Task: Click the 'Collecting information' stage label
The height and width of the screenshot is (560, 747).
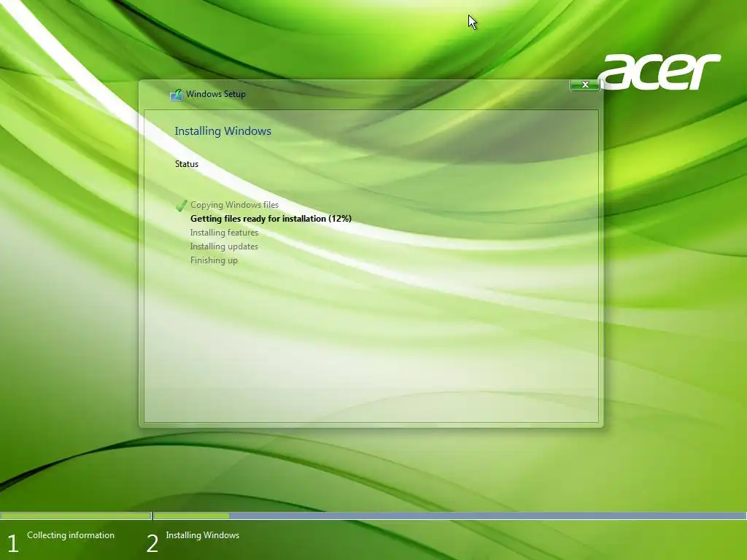Action: 71,535
